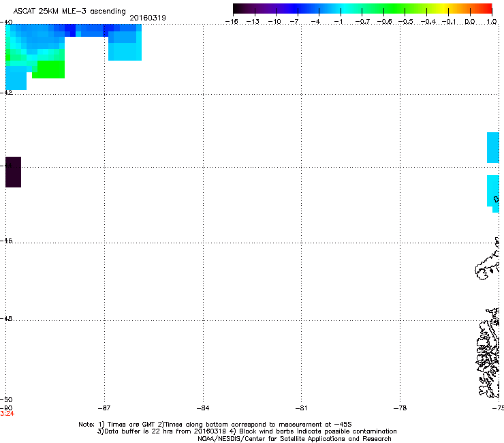
Task: Click the latitude label '-48'
Action: tap(6, 318)
